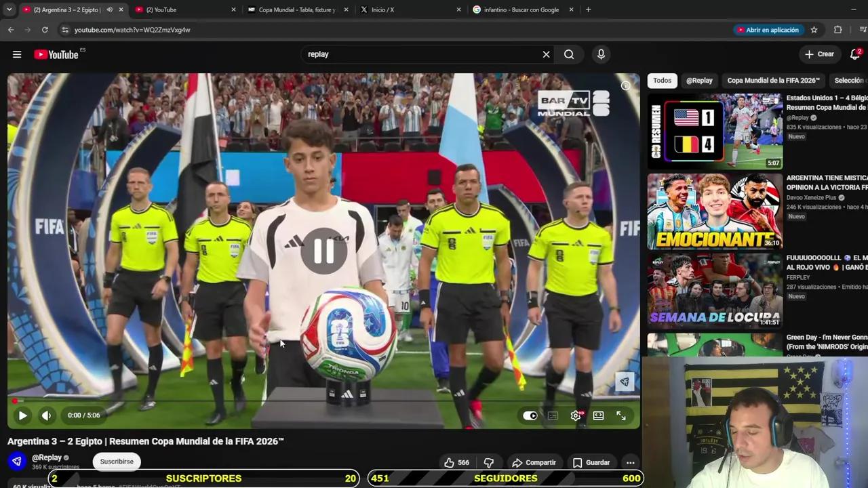Open the SEMANA DE LOCURA thumbnail
The width and height of the screenshot is (868, 488).
coord(715,291)
